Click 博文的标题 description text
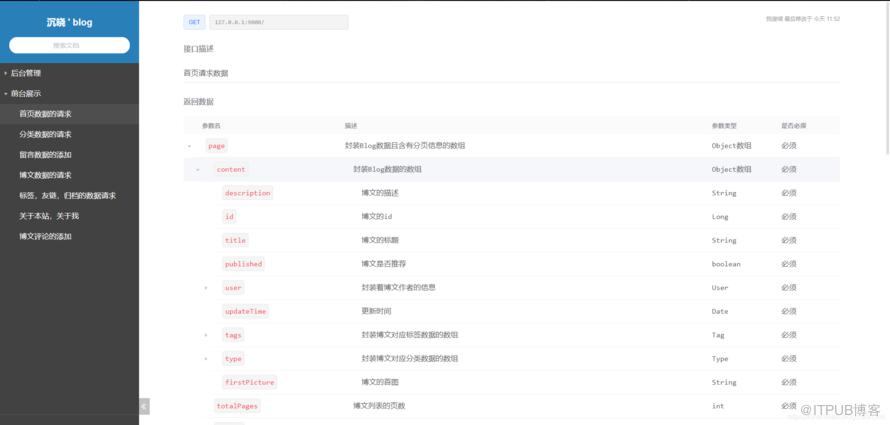Screen dimensions: 890x425 tap(380, 241)
